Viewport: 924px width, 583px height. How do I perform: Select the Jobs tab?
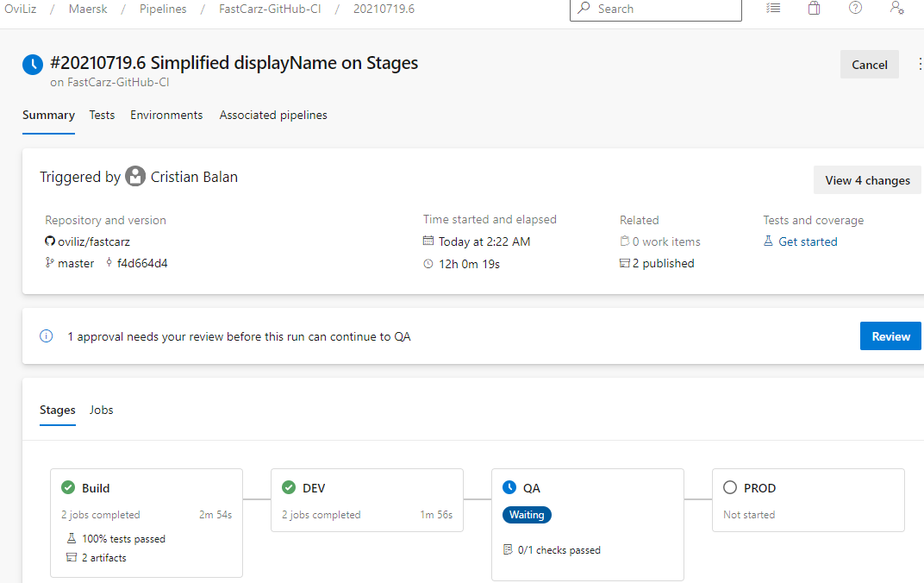pos(102,410)
